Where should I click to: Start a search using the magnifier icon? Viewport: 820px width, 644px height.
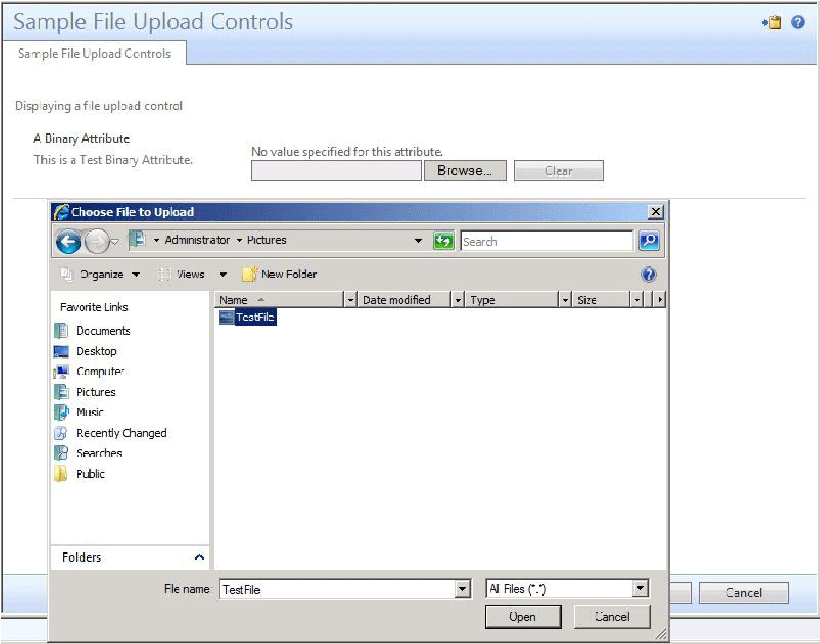coord(649,240)
